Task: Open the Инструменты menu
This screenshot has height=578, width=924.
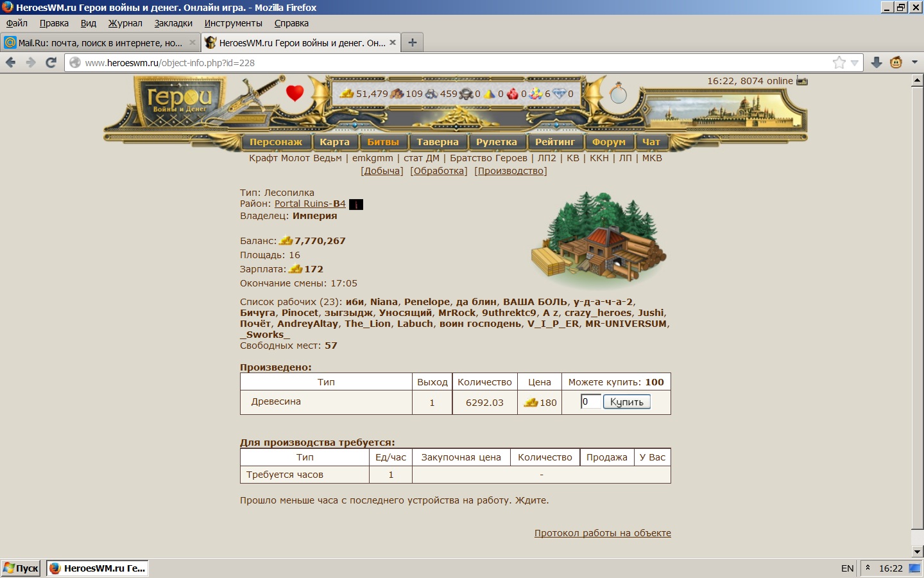Action: [234, 23]
